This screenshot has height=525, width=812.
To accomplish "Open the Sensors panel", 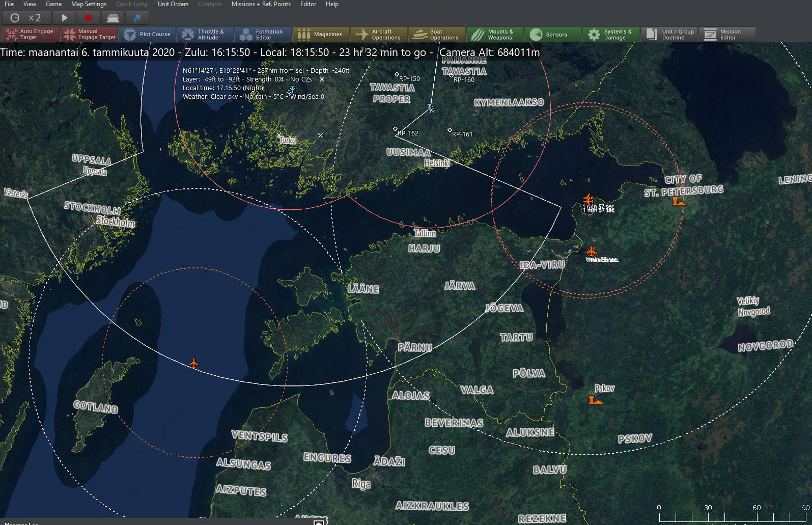I will click(x=553, y=34).
